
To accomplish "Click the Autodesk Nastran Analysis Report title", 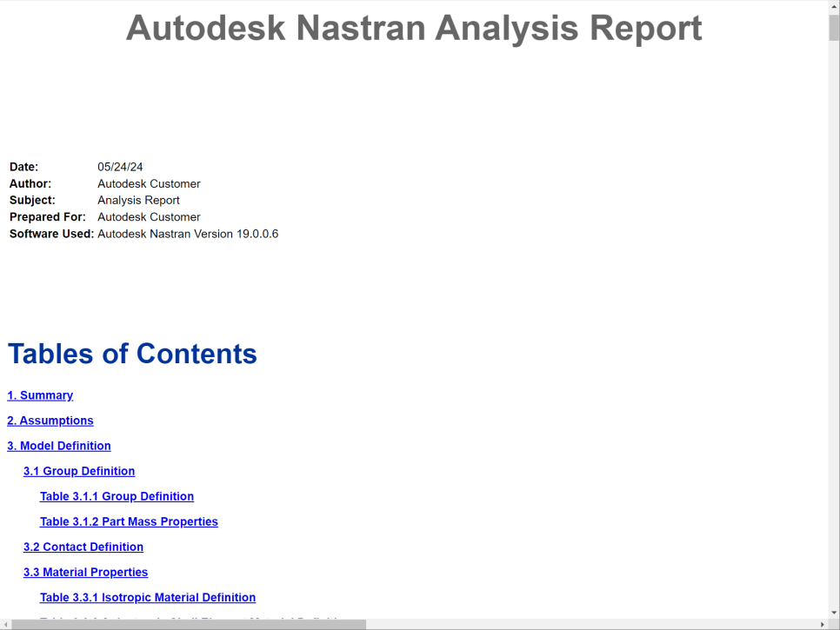I will (x=414, y=28).
